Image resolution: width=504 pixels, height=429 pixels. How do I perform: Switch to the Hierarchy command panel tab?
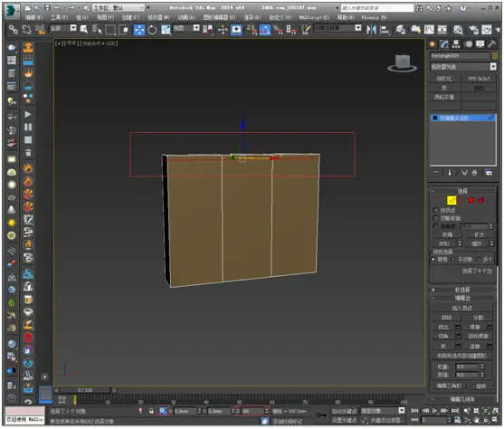456,44
